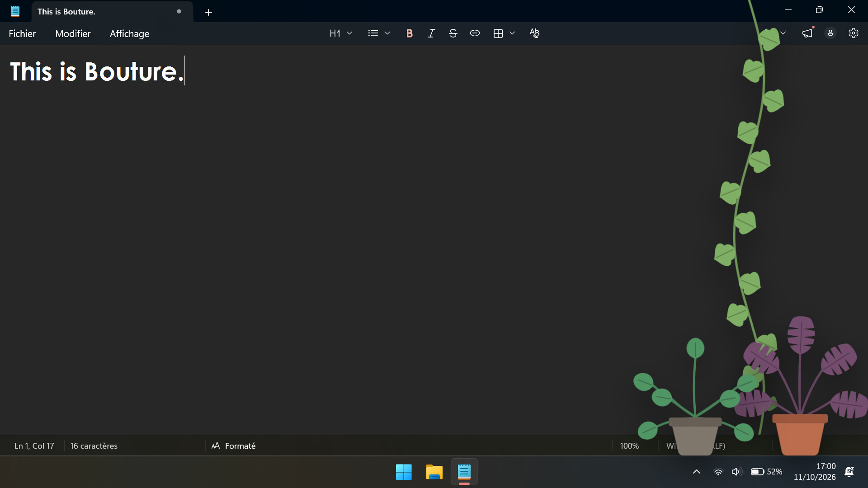Screen dimensions: 868x488
Task: Open Notepad settings gear
Action: point(853,33)
